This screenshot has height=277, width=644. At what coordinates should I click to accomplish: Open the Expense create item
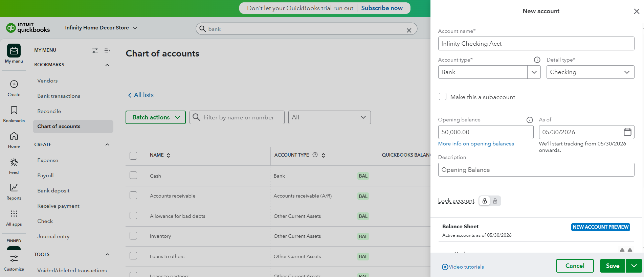tap(48, 160)
